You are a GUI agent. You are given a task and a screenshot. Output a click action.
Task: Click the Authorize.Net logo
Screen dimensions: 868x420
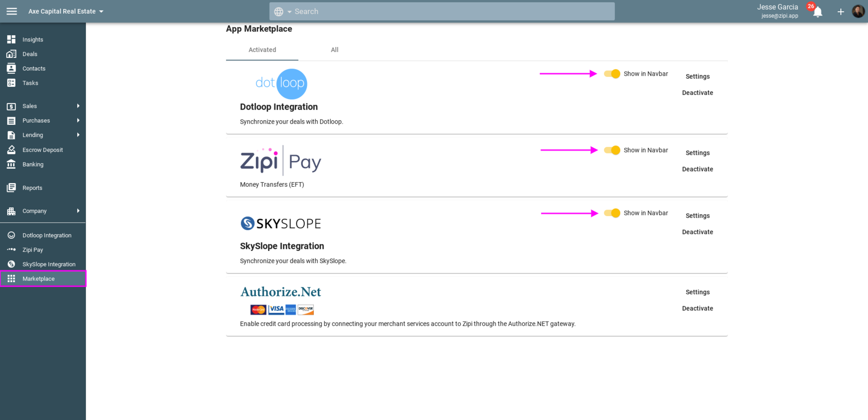click(x=281, y=292)
